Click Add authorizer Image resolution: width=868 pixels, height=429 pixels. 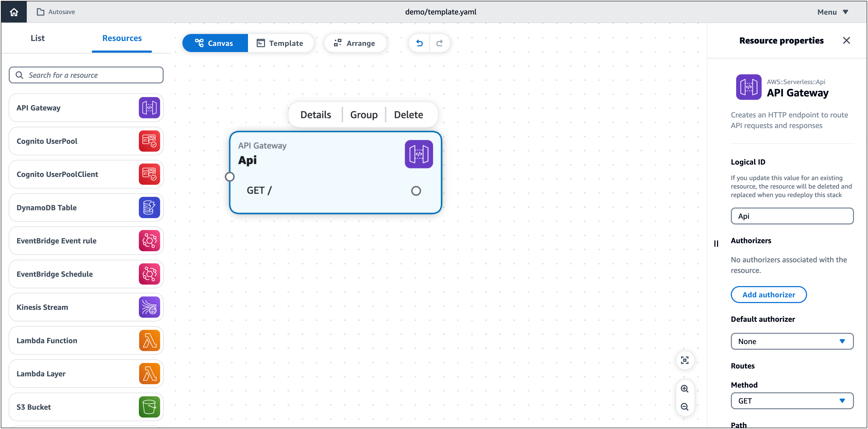(769, 295)
